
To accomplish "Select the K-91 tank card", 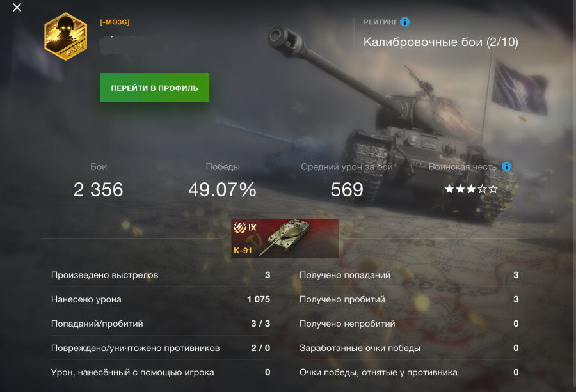I will pyautogui.click(x=285, y=239).
